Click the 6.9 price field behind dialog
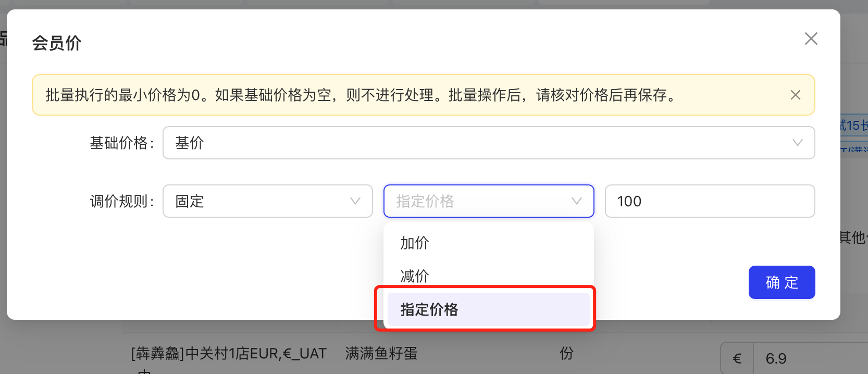Image resolution: width=868 pixels, height=374 pixels. (x=810, y=358)
